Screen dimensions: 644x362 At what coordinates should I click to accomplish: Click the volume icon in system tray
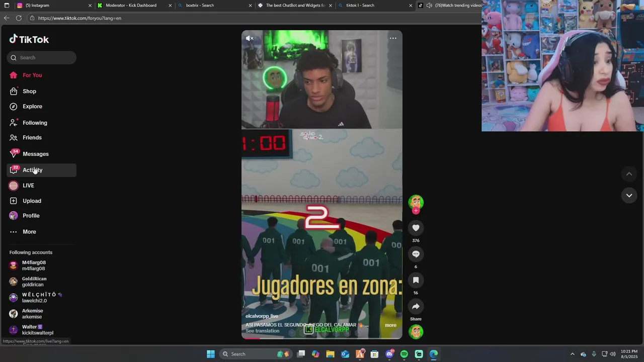(x=613, y=354)
